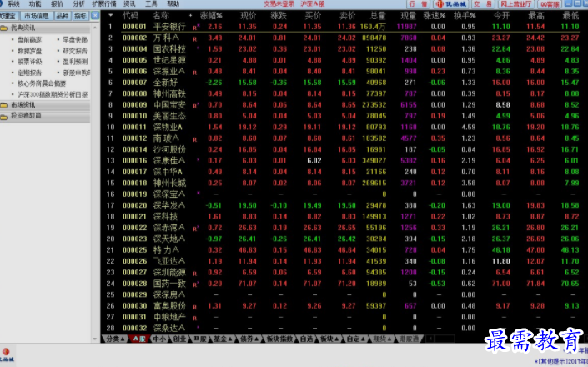
Task: Open the 工具 menu
Action: [151, 3]
